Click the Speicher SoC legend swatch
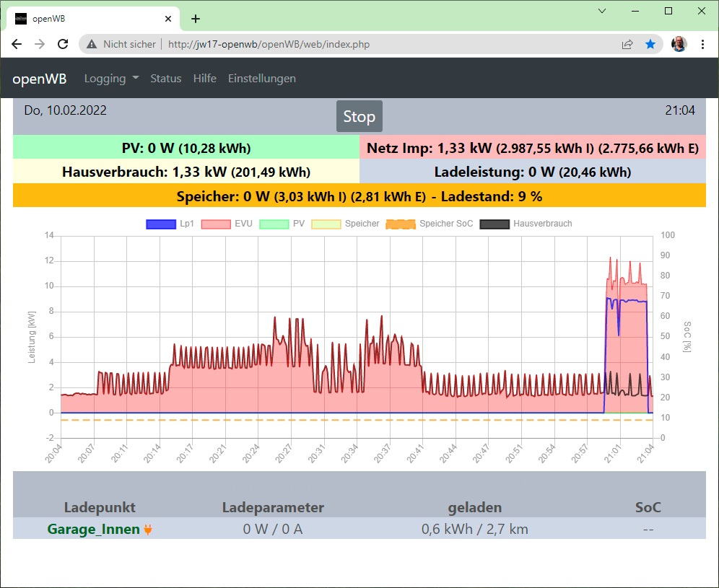 coord(401,224)
